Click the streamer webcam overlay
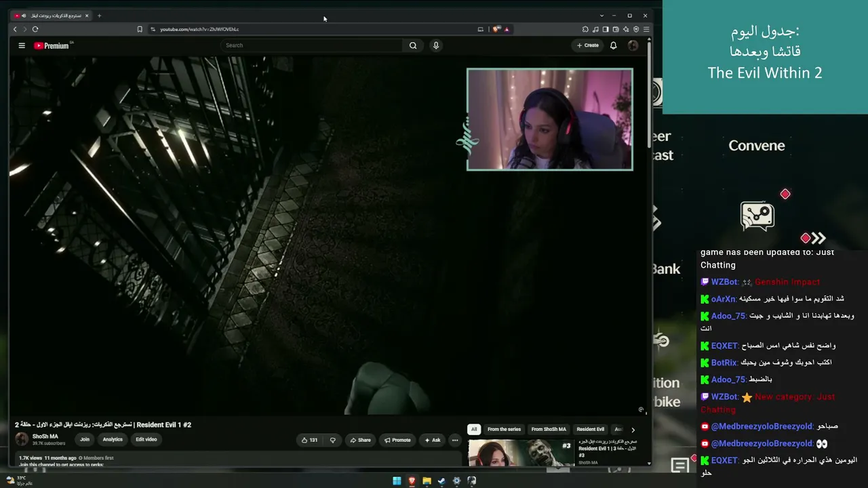Screen dimensions: 868x488 (550, 119)
